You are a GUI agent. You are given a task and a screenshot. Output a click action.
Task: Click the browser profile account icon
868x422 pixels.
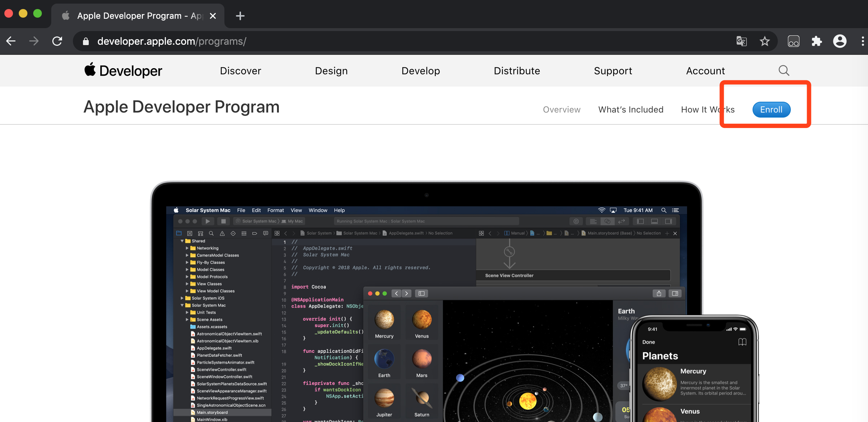coord(839,41)
